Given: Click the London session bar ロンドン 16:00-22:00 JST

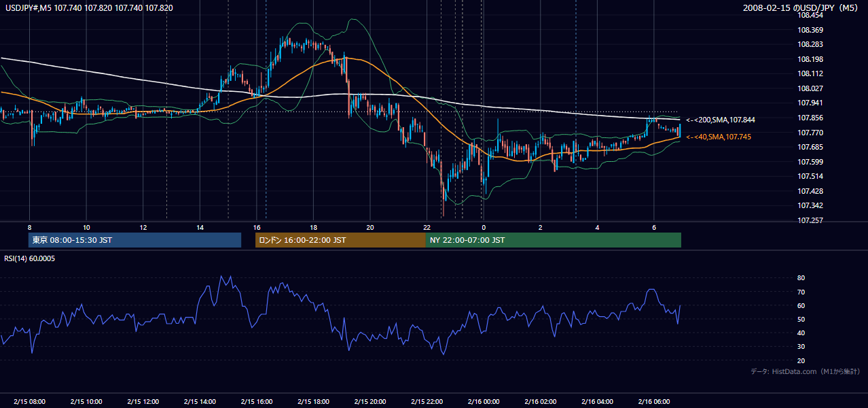Looking at the screenshot, I should (340, 240).
